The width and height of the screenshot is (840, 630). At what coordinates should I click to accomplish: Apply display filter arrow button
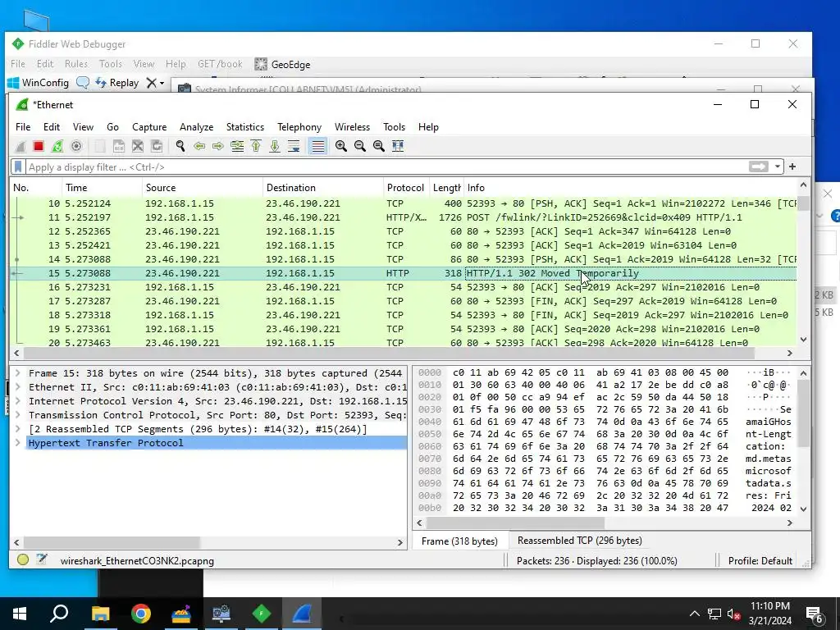tap(759, 167)
